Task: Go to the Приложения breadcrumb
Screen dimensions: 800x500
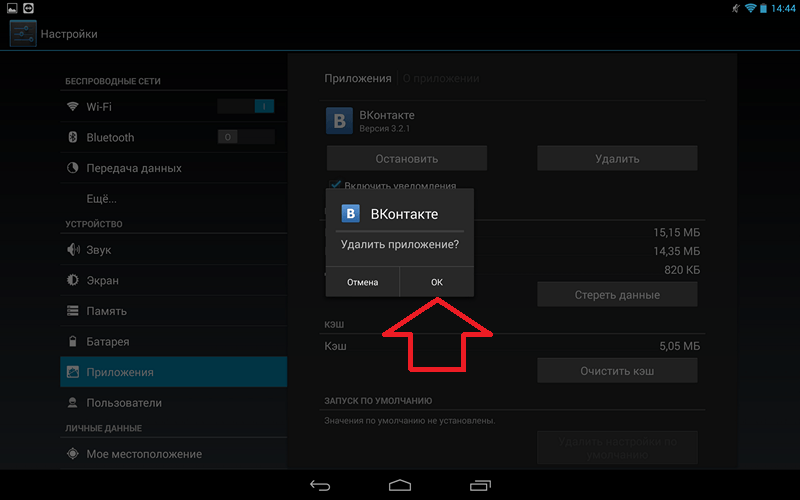Action: tap(358, 79)
